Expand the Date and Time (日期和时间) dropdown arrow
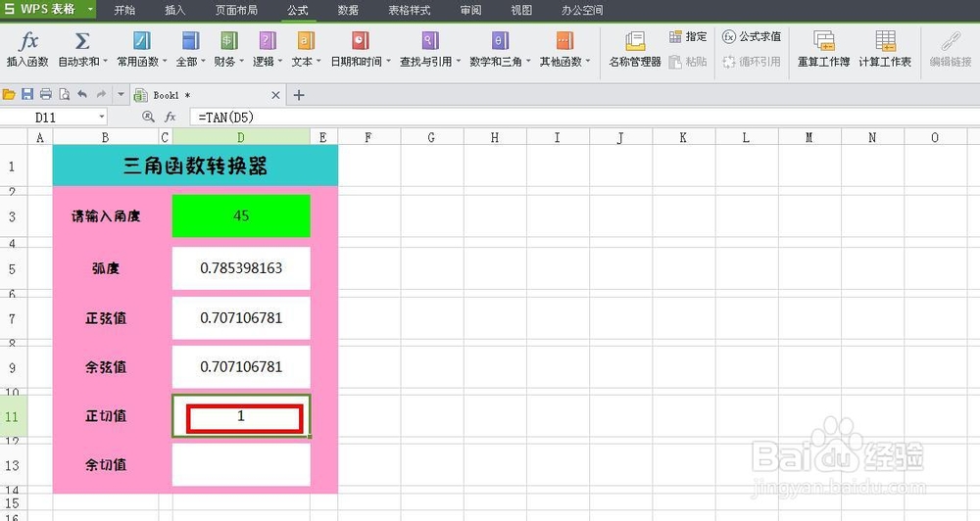 pos(389,62)
